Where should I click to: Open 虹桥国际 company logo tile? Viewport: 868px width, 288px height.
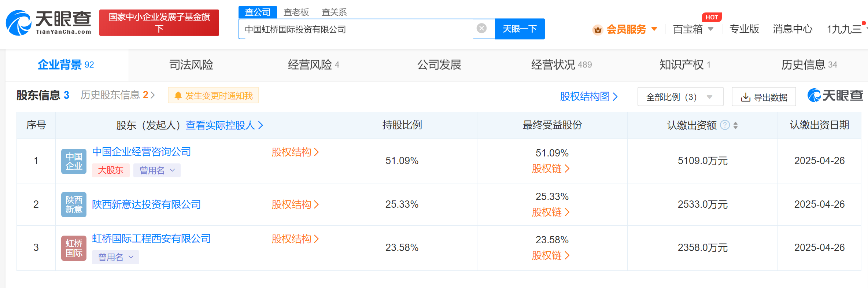point(74,248)
